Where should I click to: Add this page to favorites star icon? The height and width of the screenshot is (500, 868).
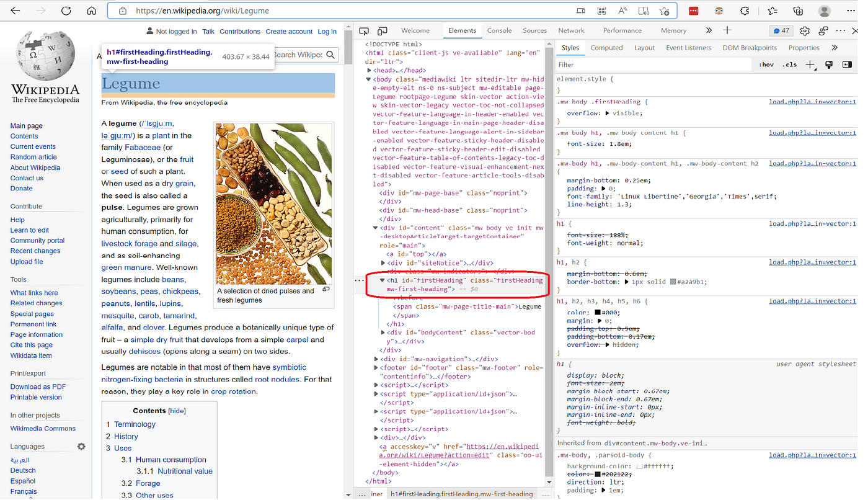click(664, 11)
